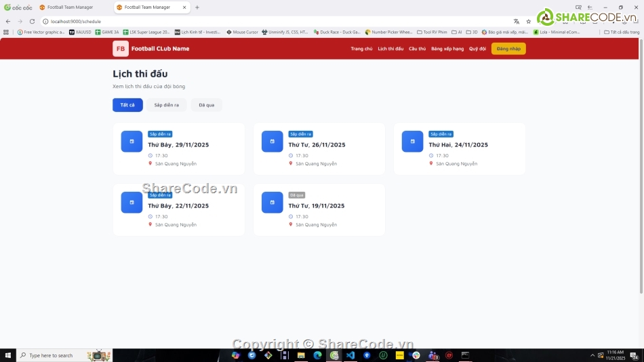644x362 pixels.
Task: Click Thứ Tư, 26/11/2025 heading
Action: pyautogui.click(x=317, y=144)
